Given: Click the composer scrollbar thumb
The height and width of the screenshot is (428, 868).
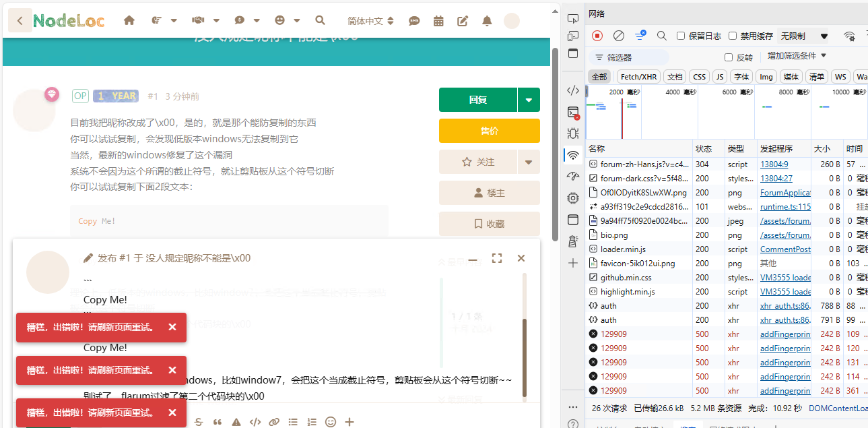Looking at the screenshot, I should click(x=525, y=357).
